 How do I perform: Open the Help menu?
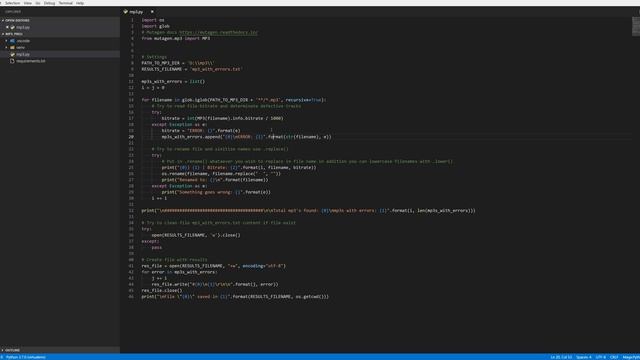tap(80, 3)
